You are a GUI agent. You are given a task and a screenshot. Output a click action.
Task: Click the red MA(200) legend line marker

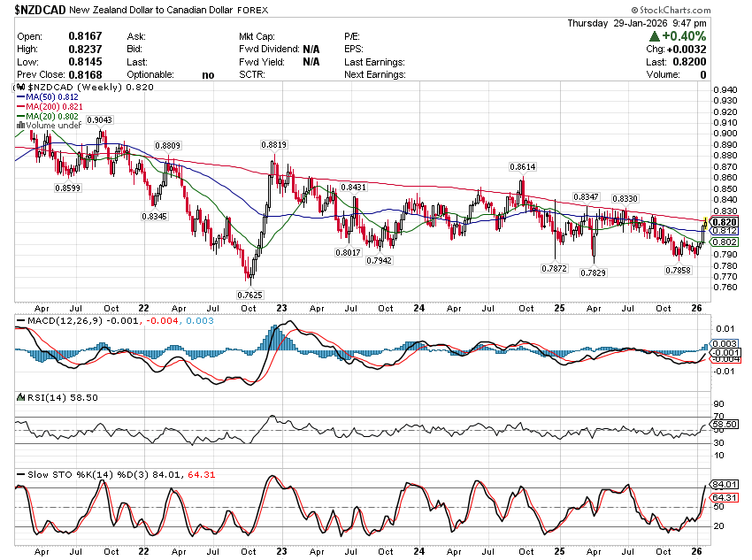[x=21, y=107]
